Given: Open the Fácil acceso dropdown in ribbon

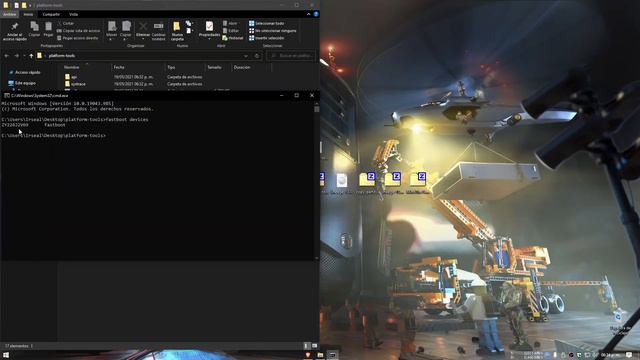Looking at the screenshot, I should tap(189, 31).
